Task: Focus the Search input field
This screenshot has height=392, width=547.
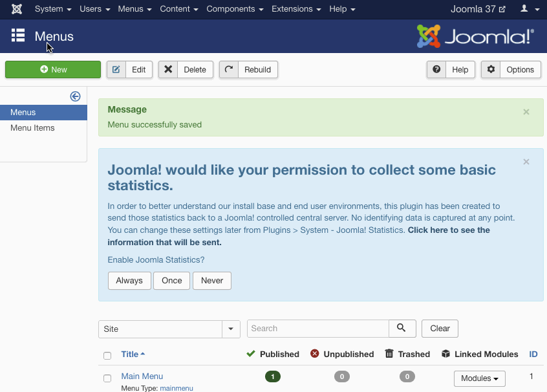Action: pyautogui.click(x=318, y=329)
